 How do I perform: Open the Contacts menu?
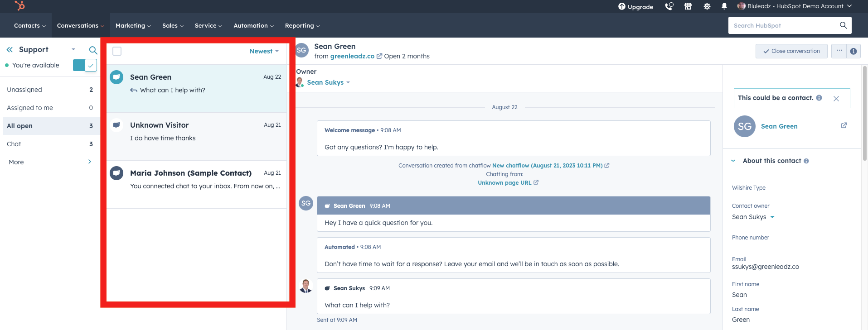coord(29,25)
